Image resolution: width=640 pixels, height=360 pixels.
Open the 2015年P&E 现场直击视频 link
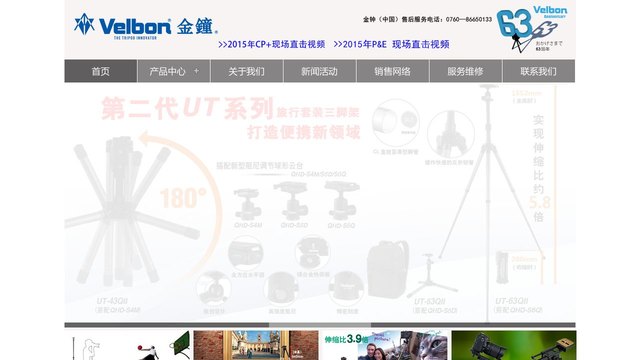pyautogui.click(x=391, y=44)
